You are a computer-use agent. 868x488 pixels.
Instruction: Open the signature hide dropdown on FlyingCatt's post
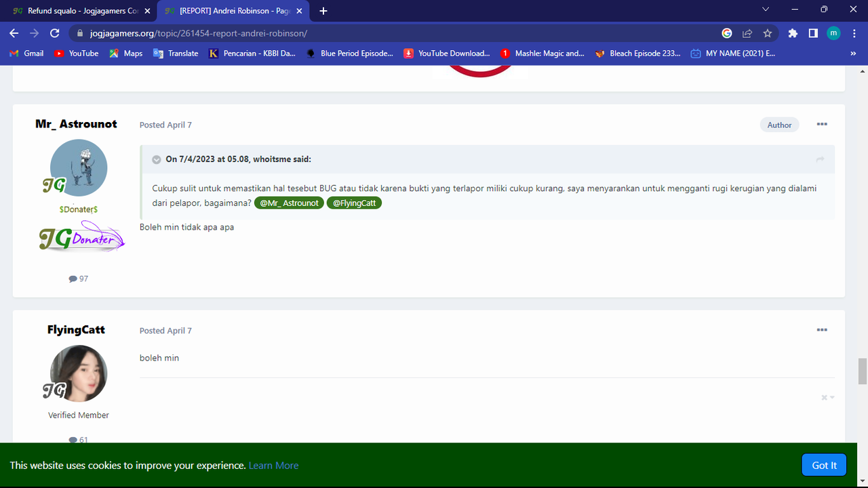pyautogui.click(x=827, y=398)
